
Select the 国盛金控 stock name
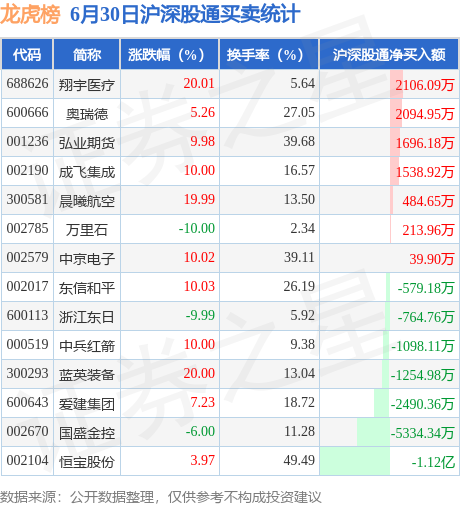click(x=87, y=433)
